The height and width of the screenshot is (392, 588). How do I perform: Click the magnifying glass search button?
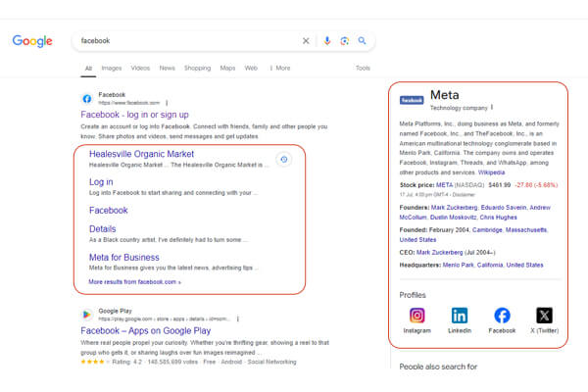click(362, 40)
